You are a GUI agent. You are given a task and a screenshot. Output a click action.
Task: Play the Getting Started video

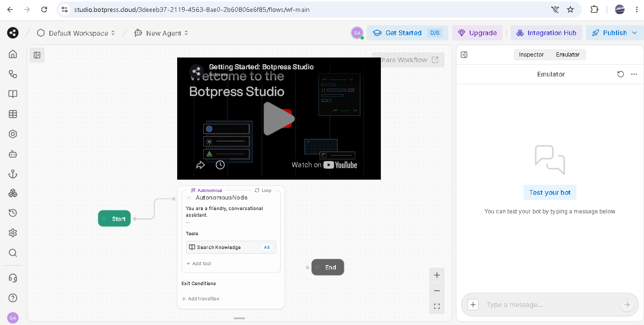(279, 118)
